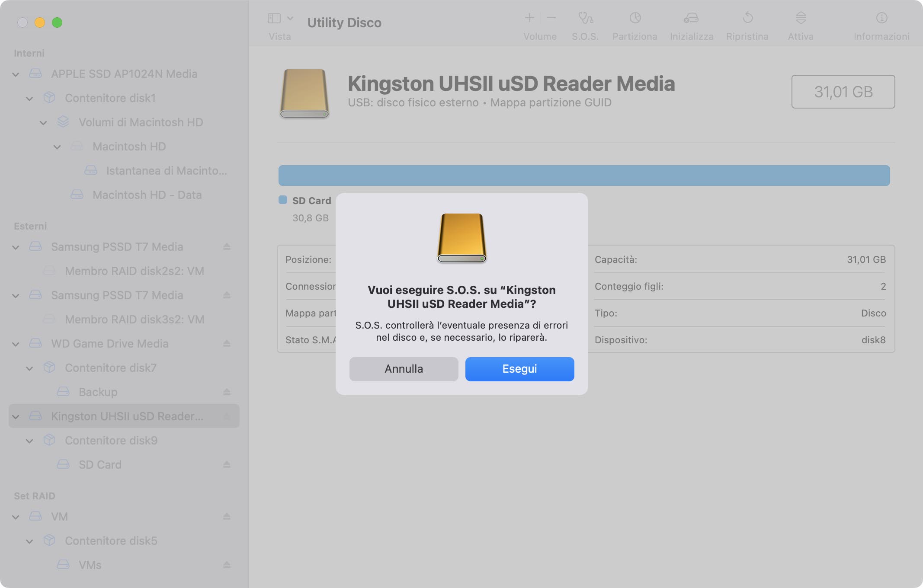
Task: Select Membro RAID disk3s2: VM
Action: click(124, 319)
